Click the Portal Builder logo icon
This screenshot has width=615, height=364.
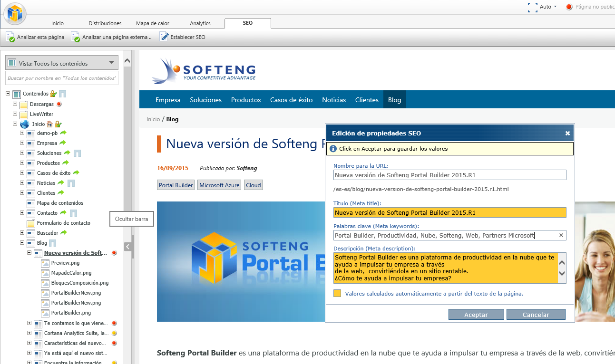(x=15, y=13)
